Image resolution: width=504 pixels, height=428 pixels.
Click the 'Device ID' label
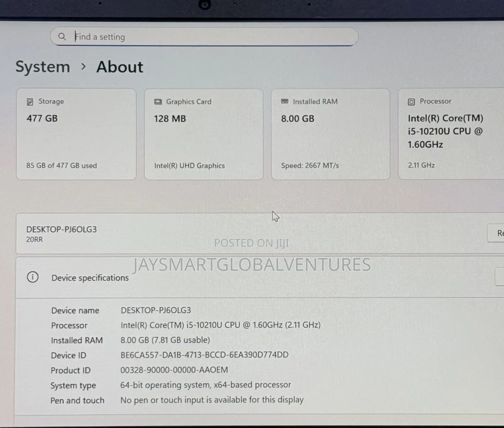69,355
